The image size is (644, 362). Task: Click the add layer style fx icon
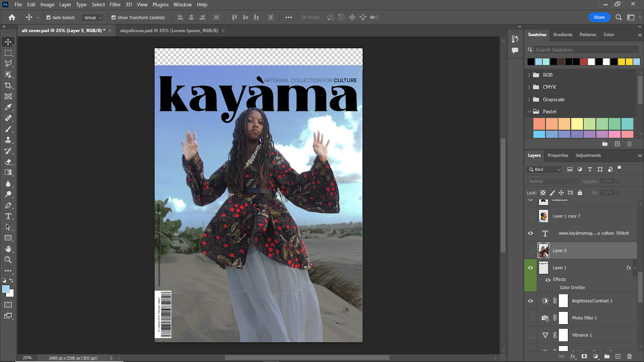(x=573, y=356)
